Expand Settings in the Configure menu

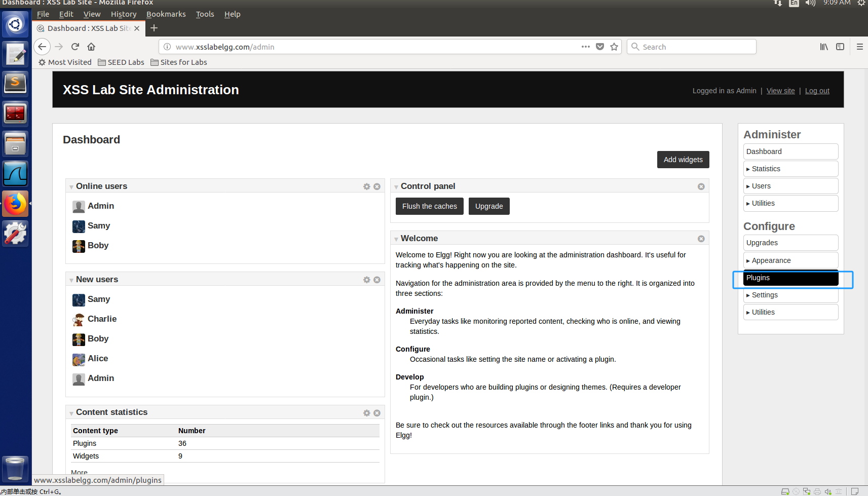click(x=790, y=295)
